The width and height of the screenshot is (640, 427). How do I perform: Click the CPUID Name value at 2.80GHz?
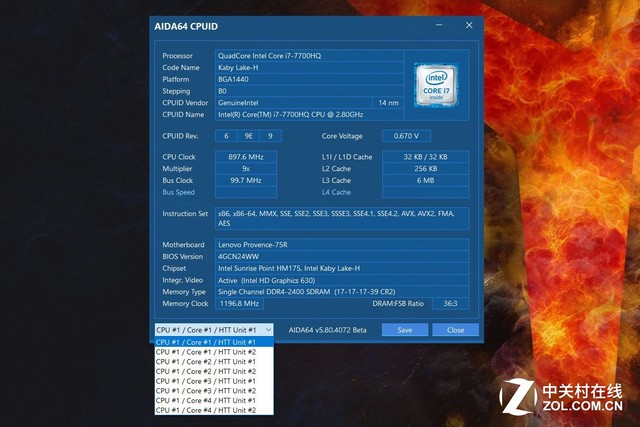[309, 115]
